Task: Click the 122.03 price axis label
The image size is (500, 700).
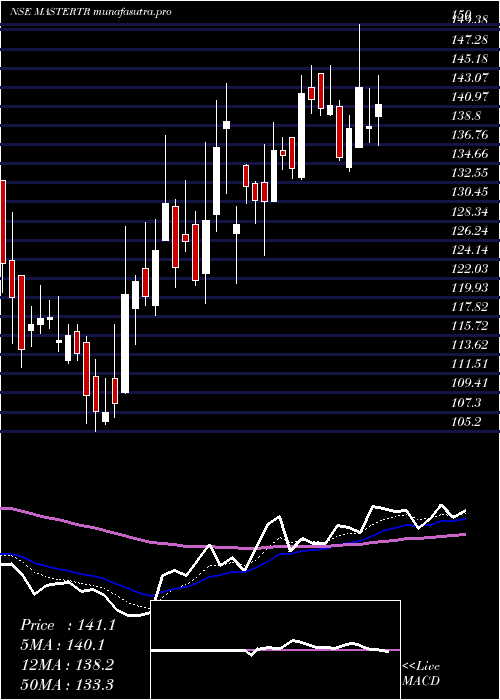Action: (x=471, y=269)
